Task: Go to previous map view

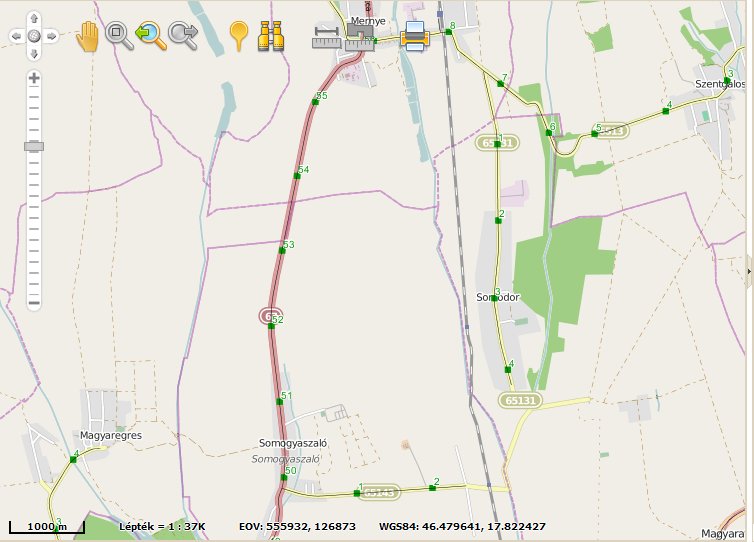Action: [151, 36]
